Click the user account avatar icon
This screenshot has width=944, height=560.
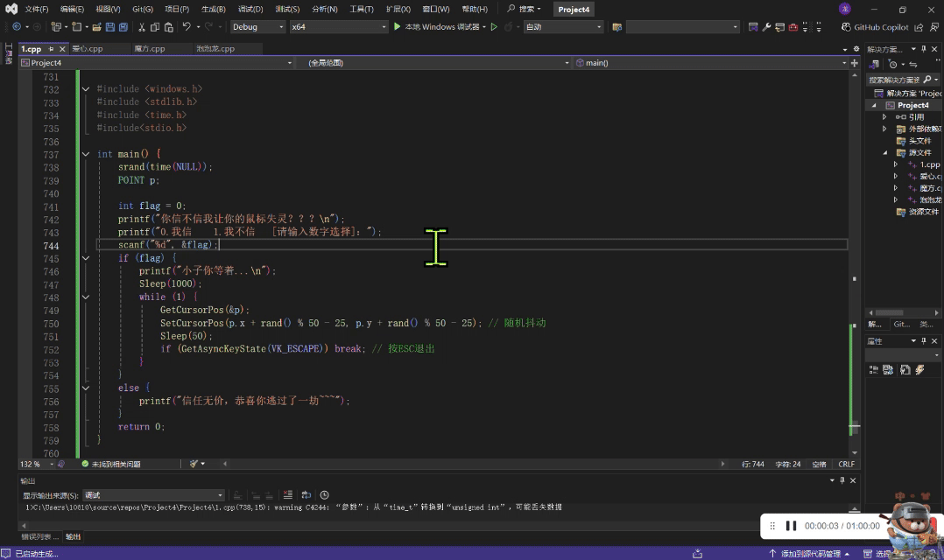point(845,9)
